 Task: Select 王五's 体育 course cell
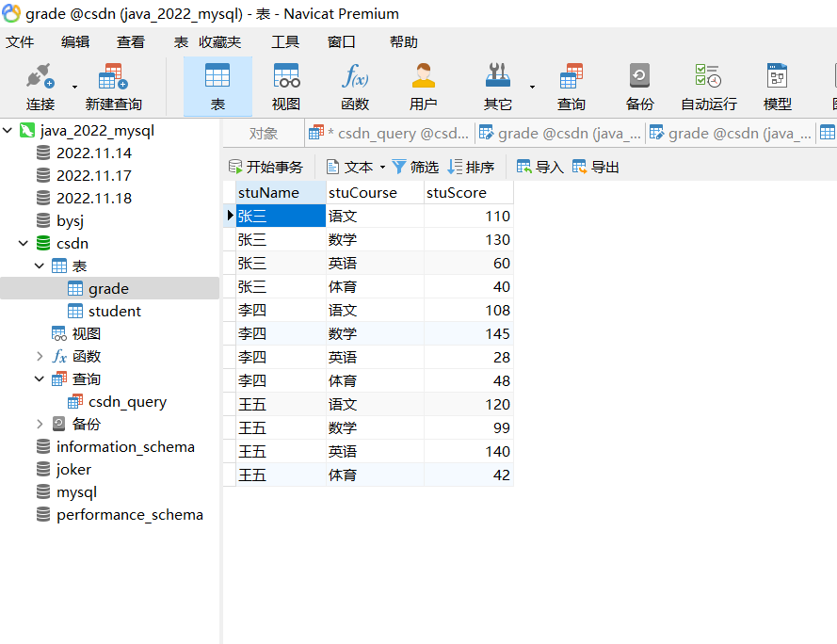click(x=375, y=475)
